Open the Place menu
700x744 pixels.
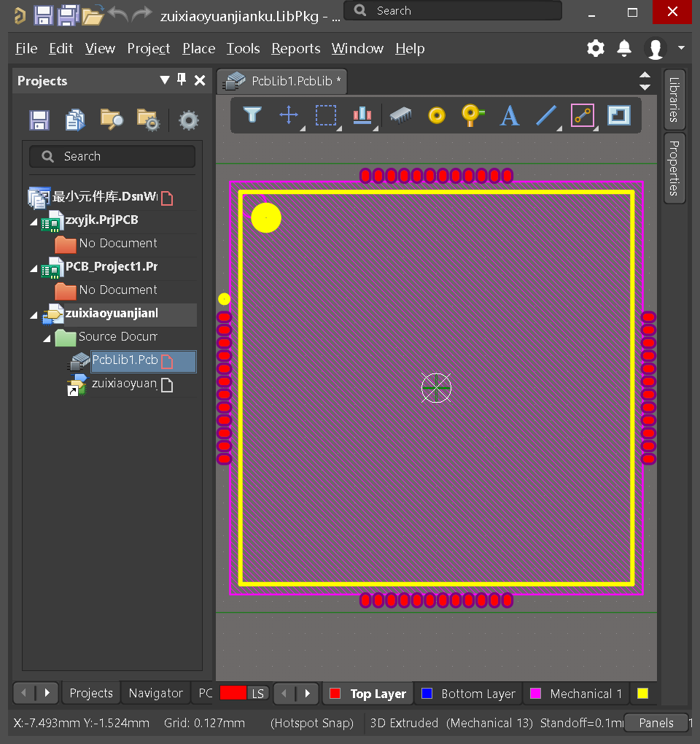tap(199, 48)
